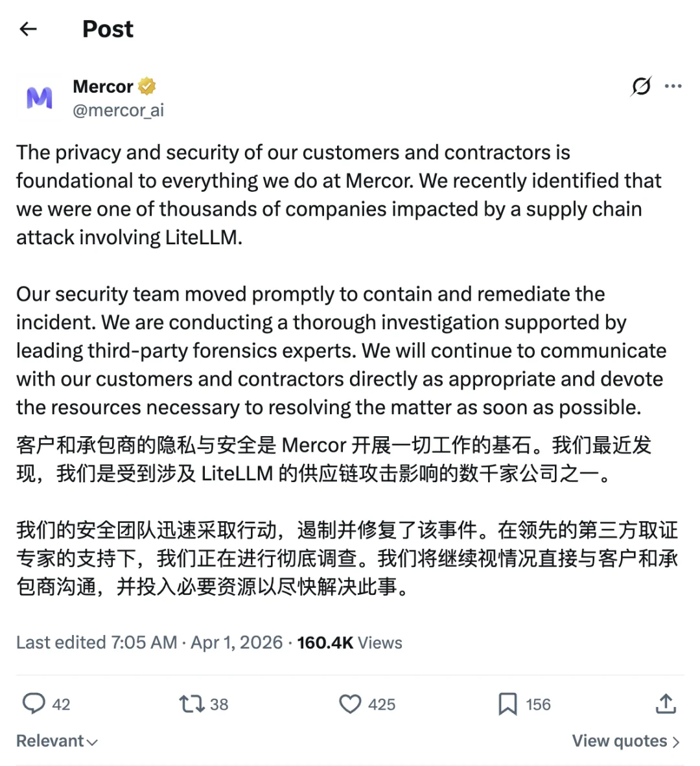700x766 pixels.
Task: Share the post via the upload icon
Action: tap(666, 704)
